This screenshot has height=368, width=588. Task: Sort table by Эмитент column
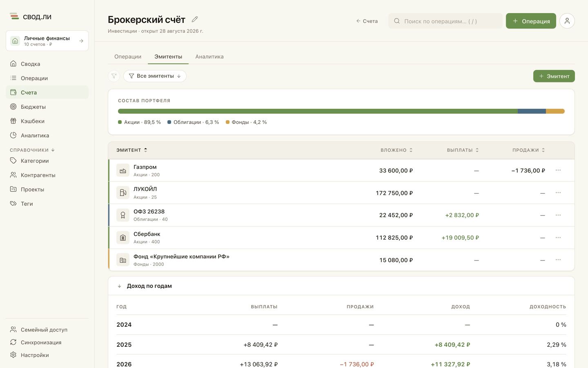[x=131, y=150]
